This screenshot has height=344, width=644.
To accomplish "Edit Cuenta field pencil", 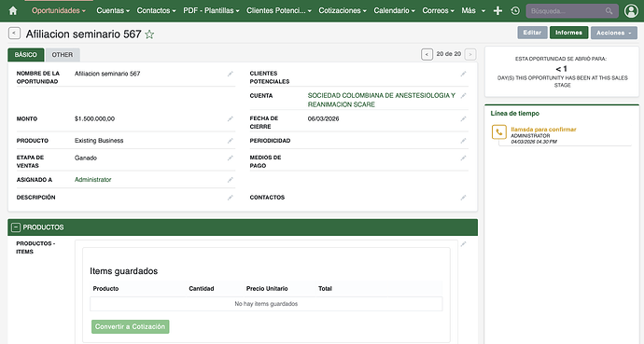I will (463, 95).
